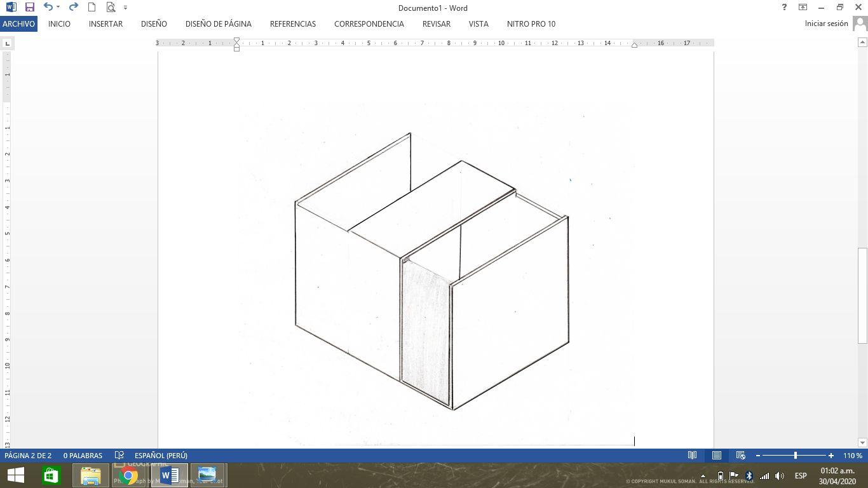The width and height of the screenshot is (868, 488).
Task: Switch to the INICIO ribbon tab
Action: (x=59, y=24)
